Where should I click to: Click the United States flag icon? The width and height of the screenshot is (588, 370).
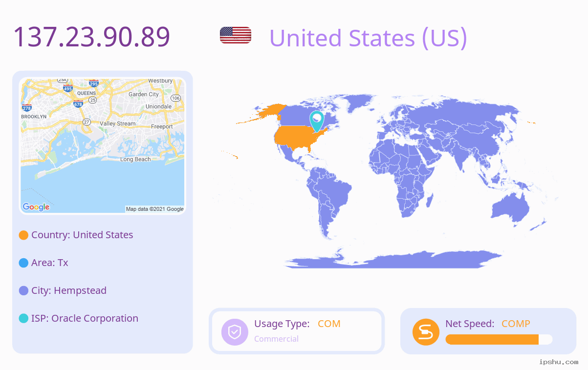(x=236, y=35)
